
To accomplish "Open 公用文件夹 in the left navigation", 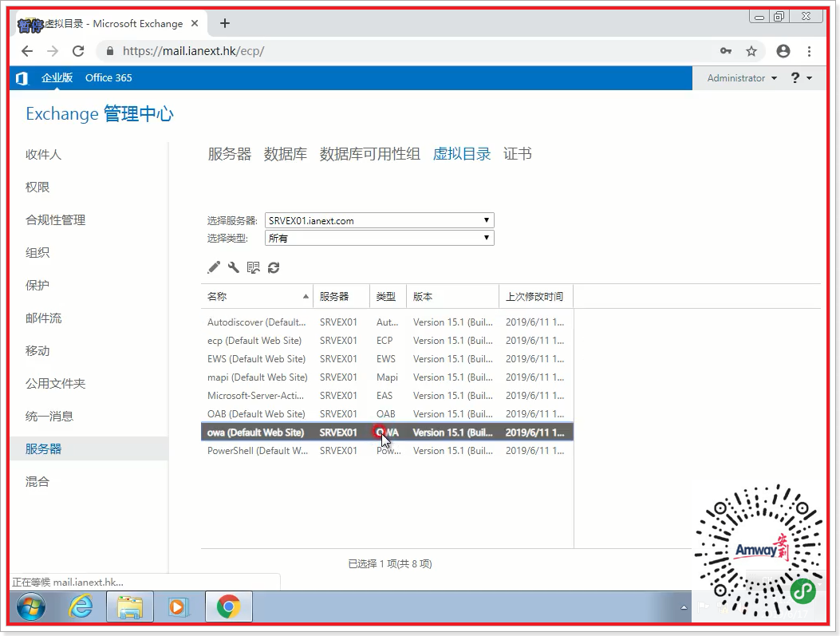I will click(56, 383).
